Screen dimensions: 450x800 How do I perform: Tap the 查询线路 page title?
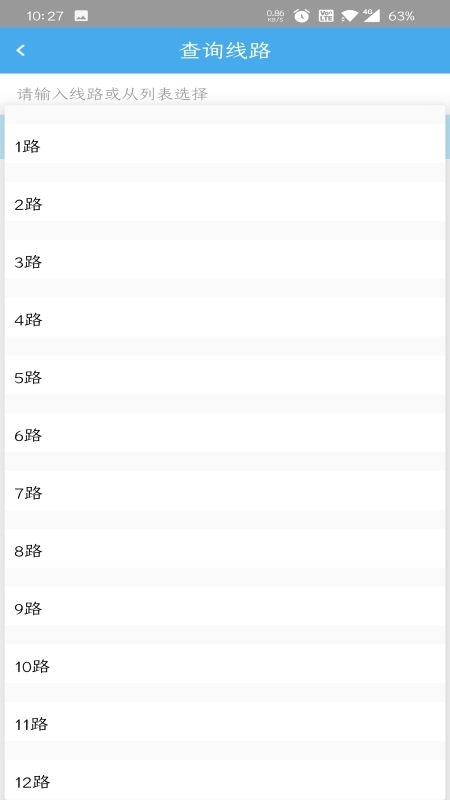226,51
